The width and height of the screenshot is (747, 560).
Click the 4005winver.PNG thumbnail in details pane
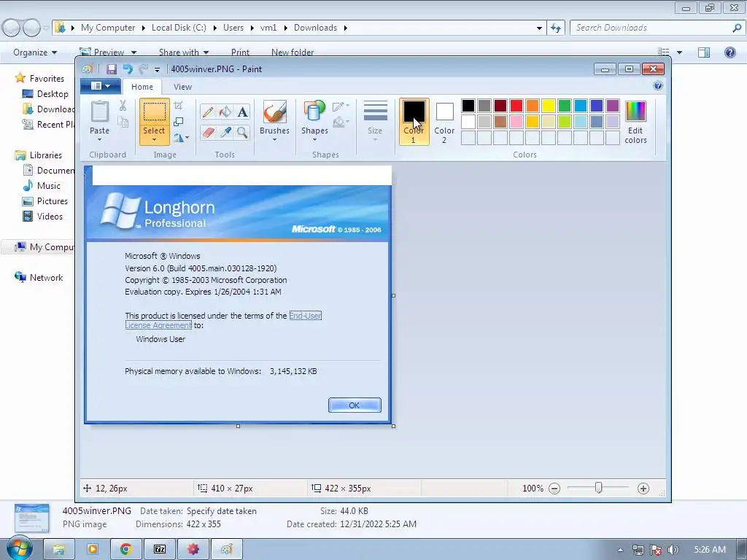coord(32,517)
